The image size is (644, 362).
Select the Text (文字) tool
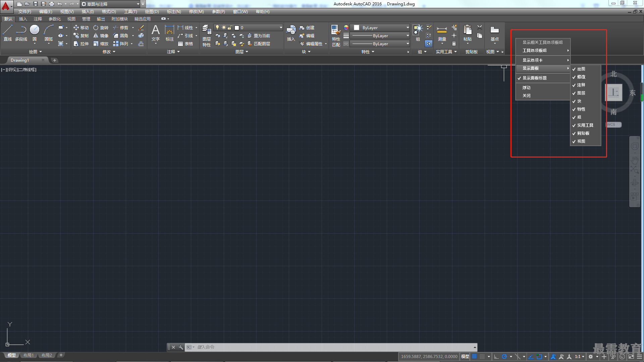[156, 33]
